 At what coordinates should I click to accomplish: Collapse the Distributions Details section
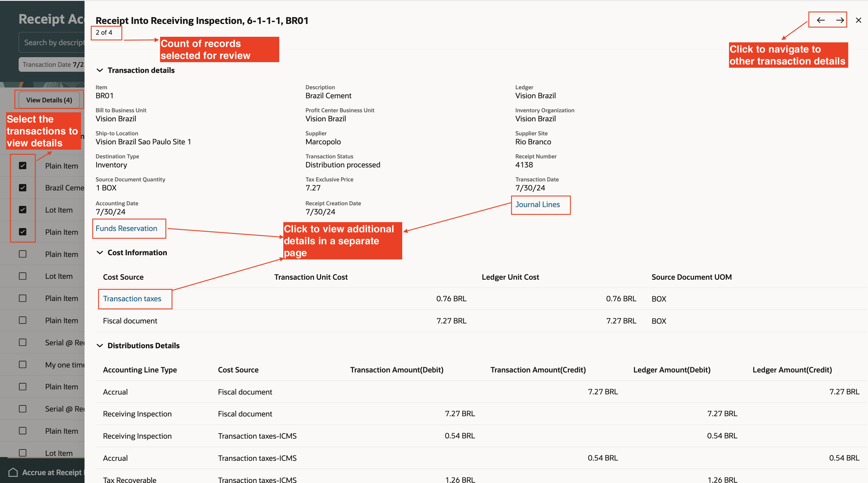[100, 345]
